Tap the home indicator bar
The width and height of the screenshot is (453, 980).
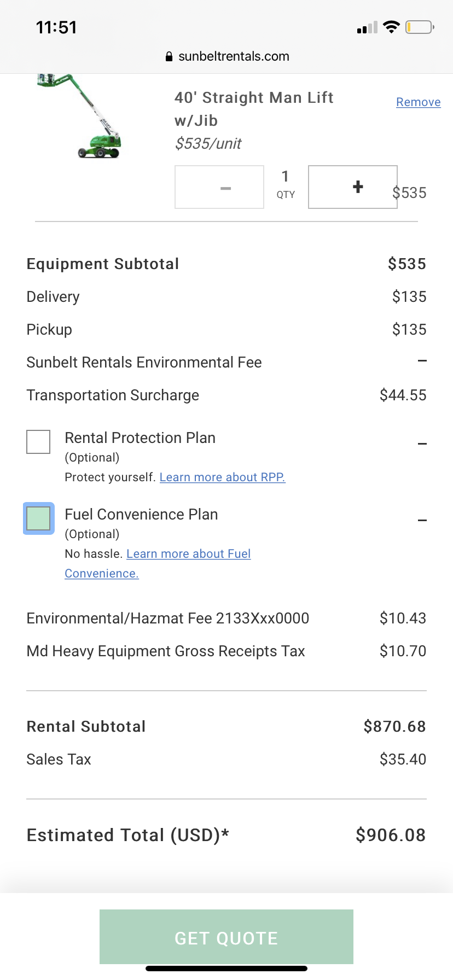coord(226,969)
